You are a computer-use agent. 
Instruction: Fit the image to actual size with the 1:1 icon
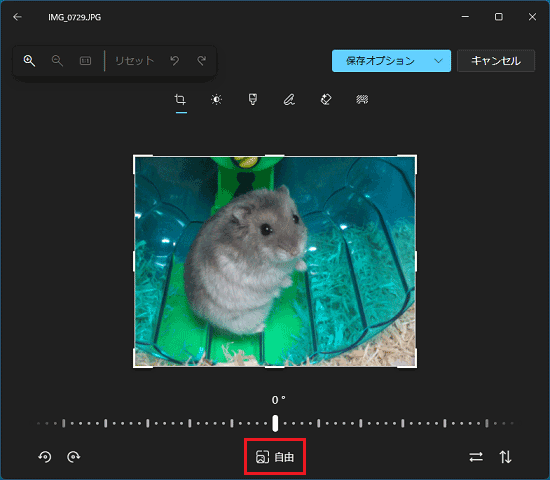point(85,61)
